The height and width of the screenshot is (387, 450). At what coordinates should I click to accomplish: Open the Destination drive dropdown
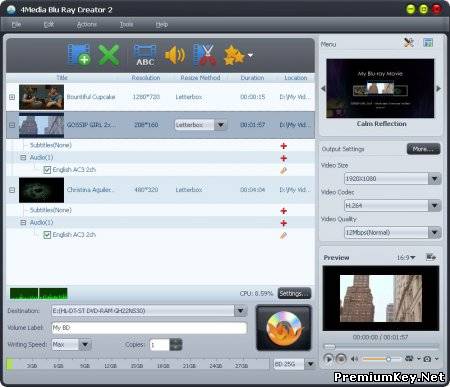(240, 311)
